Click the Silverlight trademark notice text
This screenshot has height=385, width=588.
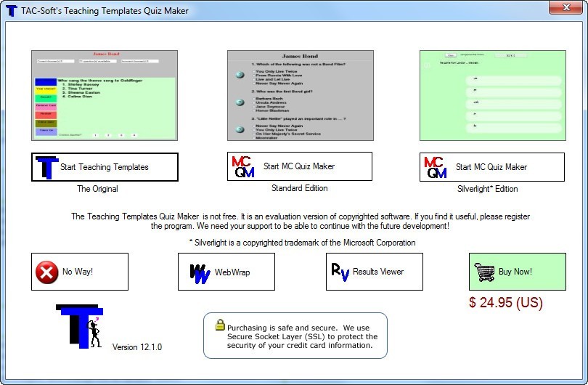tap(303, 243)
